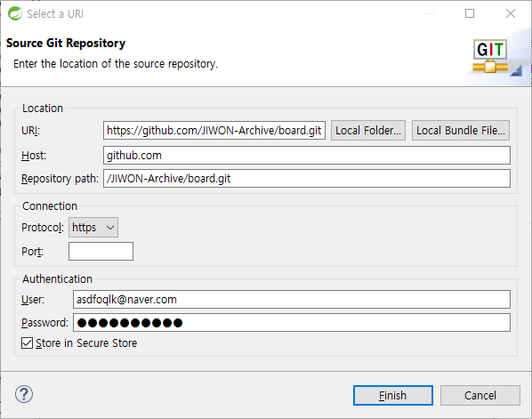The width and height of the screenshot is (532, 419).
Task: Close the Select a URI dialog
Action: pyautogui.click(x=511, y=13)
